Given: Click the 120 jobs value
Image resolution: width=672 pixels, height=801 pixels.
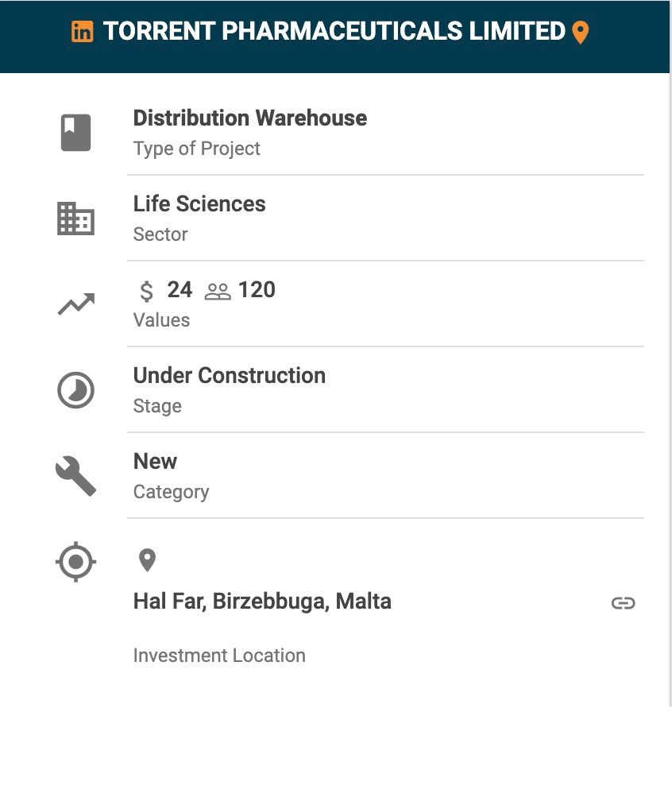Looking at the screenshot, I should pos(257,290).
